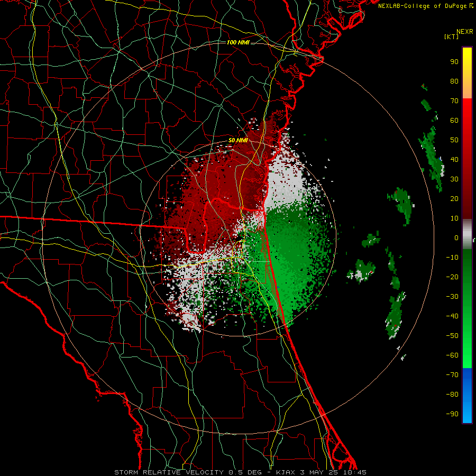Viewport: 476px width, 476px height.
Task: Click the -20 scale value
Action: point(452,277)
